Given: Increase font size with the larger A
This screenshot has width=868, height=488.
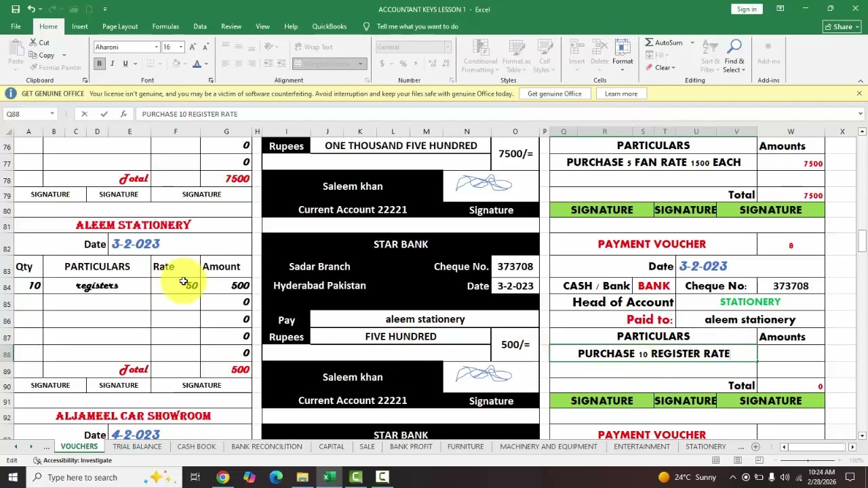Looking at the screenshot, I should click(193, 47).
